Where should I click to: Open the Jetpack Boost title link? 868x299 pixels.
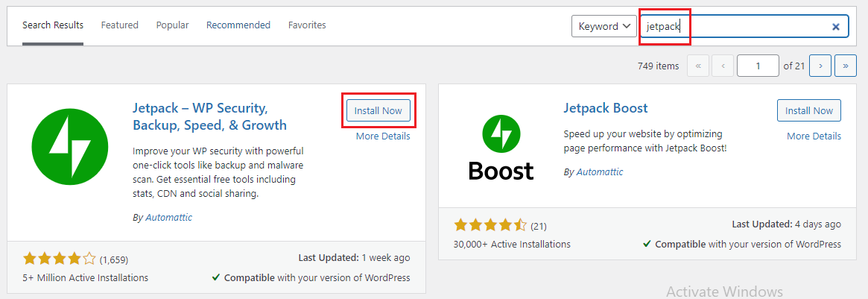606,108
